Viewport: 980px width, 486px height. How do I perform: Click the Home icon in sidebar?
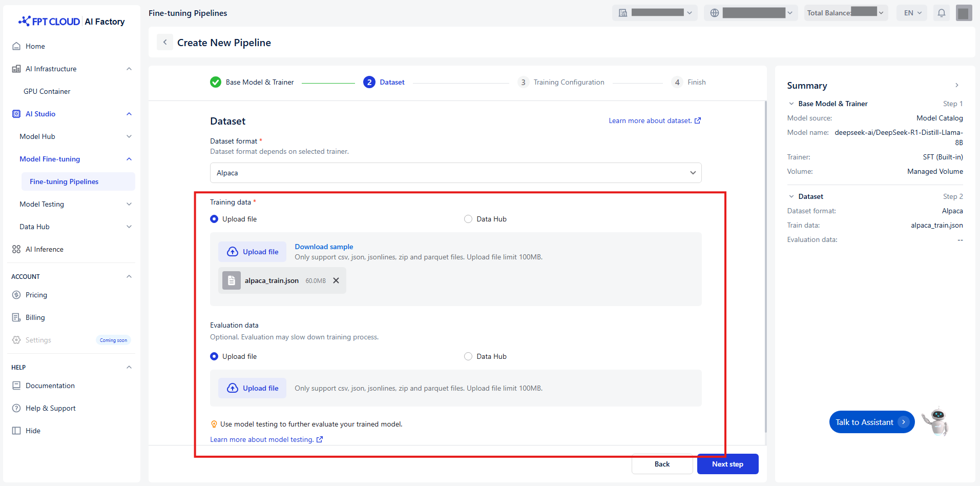click(16, 46)
